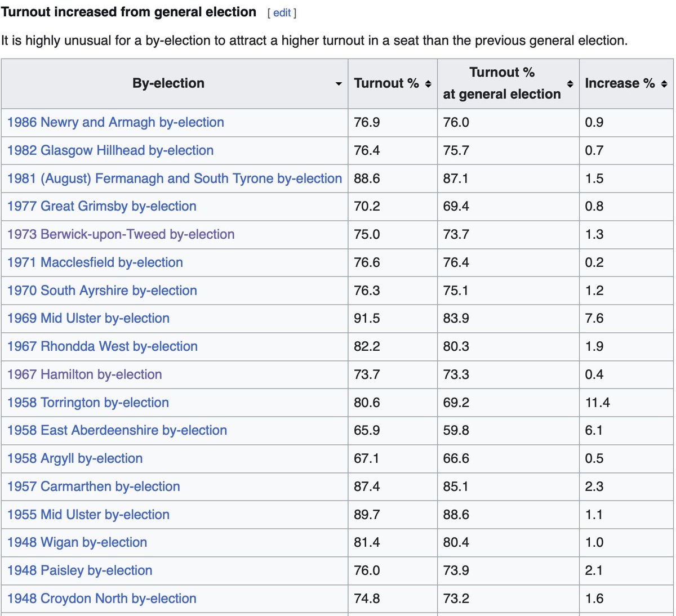Screen dimensions: 676x616
Task: Open 1981 Fermanagh and South Tyrone by-election
Action: (175, 178)
